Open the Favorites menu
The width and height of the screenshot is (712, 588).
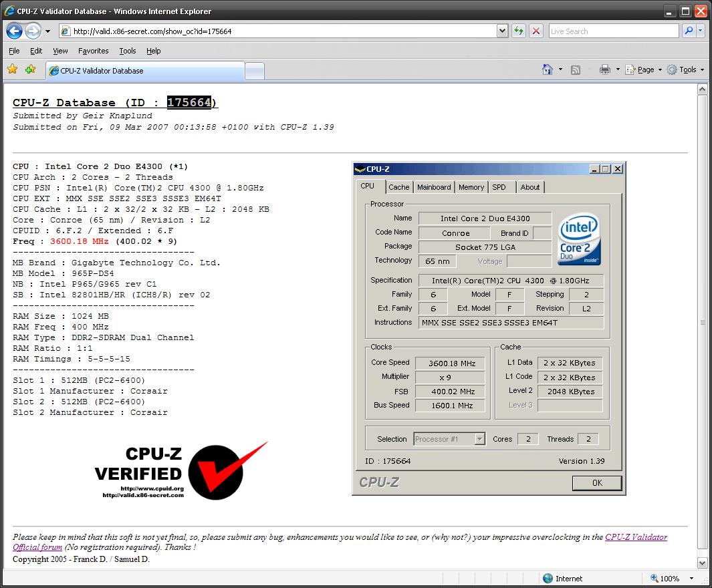(x=93, y=51)
